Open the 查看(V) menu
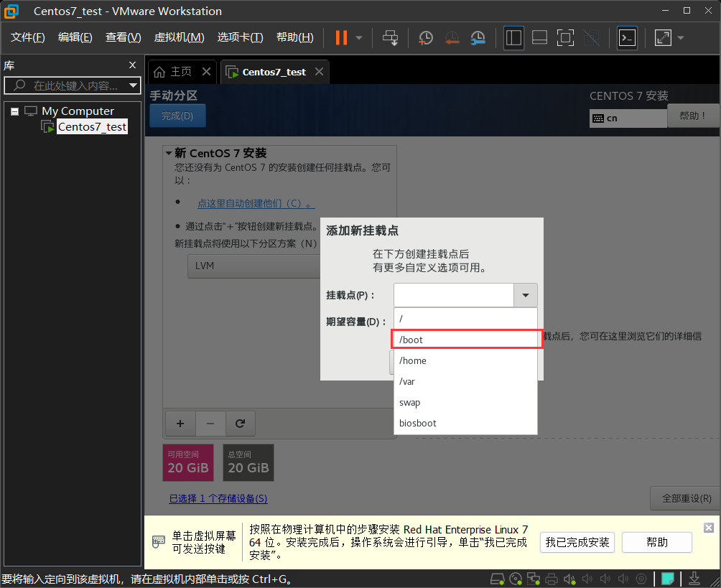Screen dimensions: 721x588 (x=124, y=37)
